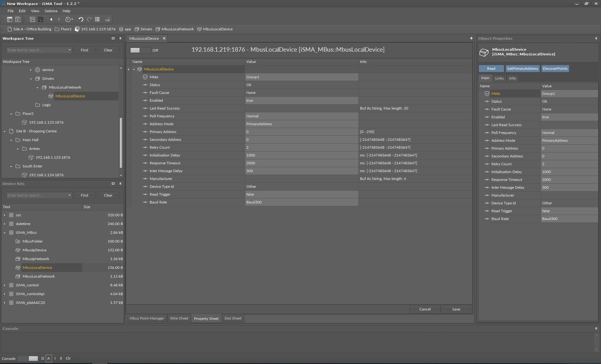This screenshot has width=601, height=364.
Task: Enable the D console log filter
Action: click(x=43, y=358)
